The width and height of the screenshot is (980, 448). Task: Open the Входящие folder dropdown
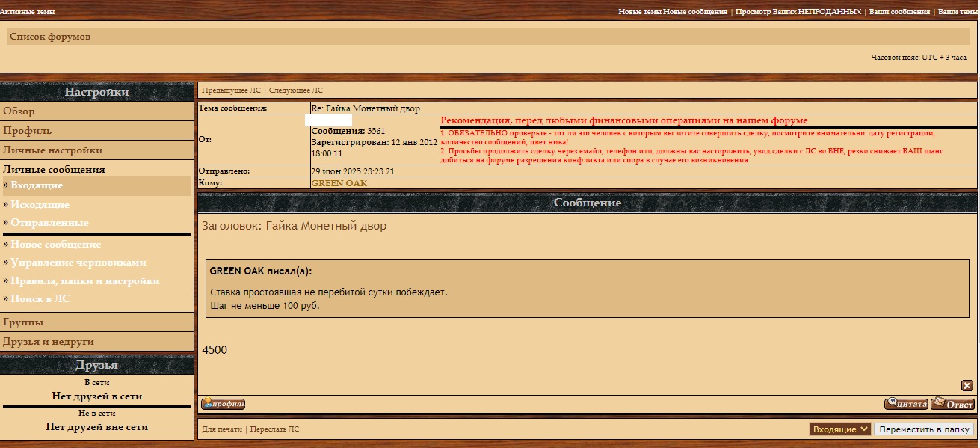840,429
